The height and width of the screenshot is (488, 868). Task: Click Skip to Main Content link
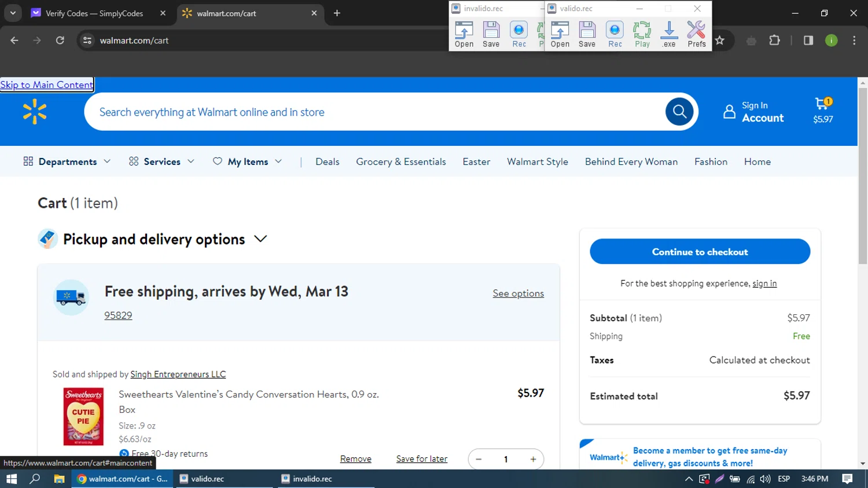(x=47, y=85)
